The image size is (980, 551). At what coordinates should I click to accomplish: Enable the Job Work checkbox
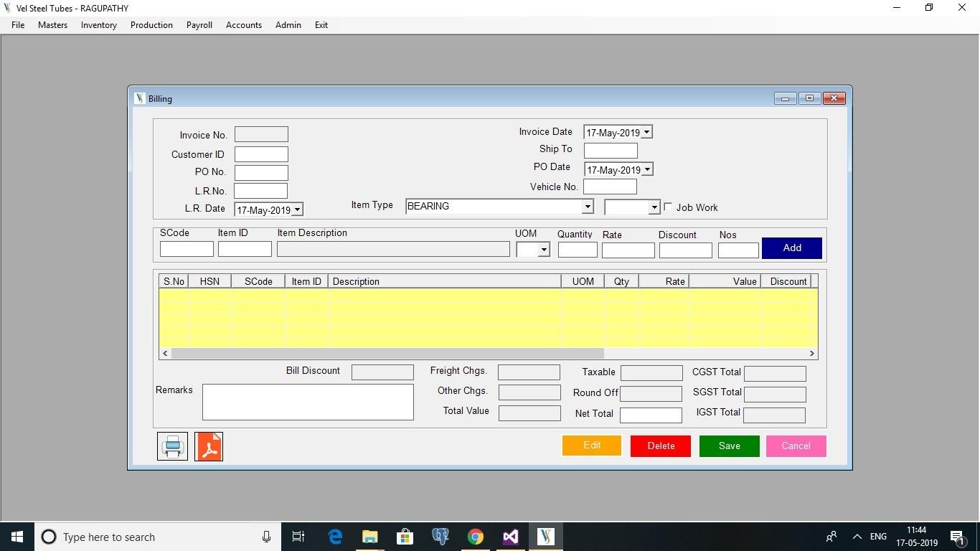(669, 207)
